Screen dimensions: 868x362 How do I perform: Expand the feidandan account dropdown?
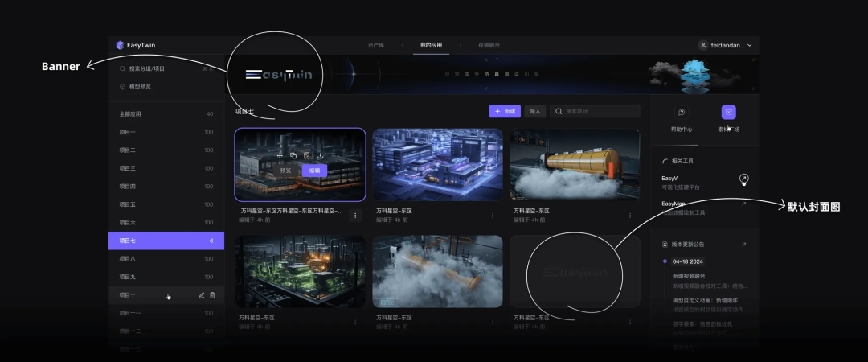point(750,46)
